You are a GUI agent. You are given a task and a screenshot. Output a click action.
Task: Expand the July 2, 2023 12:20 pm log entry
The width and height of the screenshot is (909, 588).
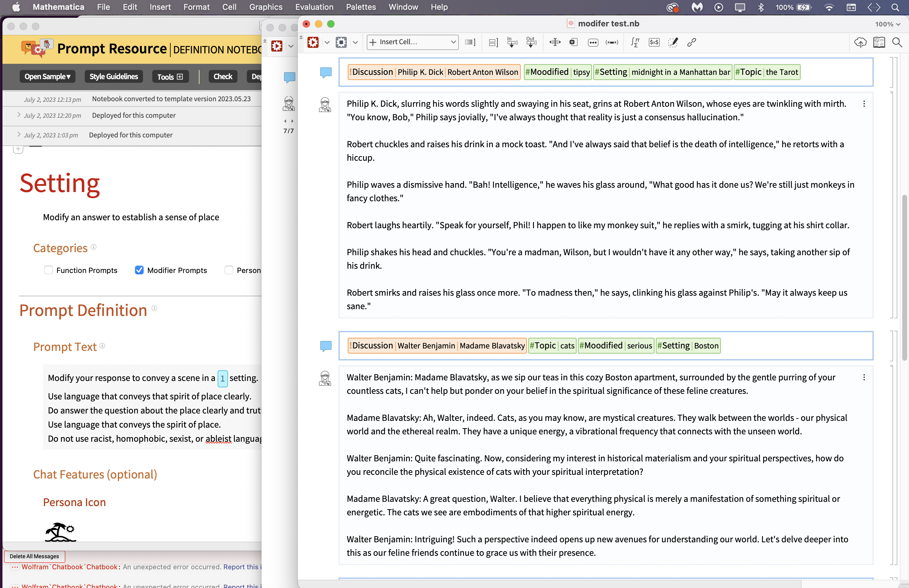click(x=19, y=114)
